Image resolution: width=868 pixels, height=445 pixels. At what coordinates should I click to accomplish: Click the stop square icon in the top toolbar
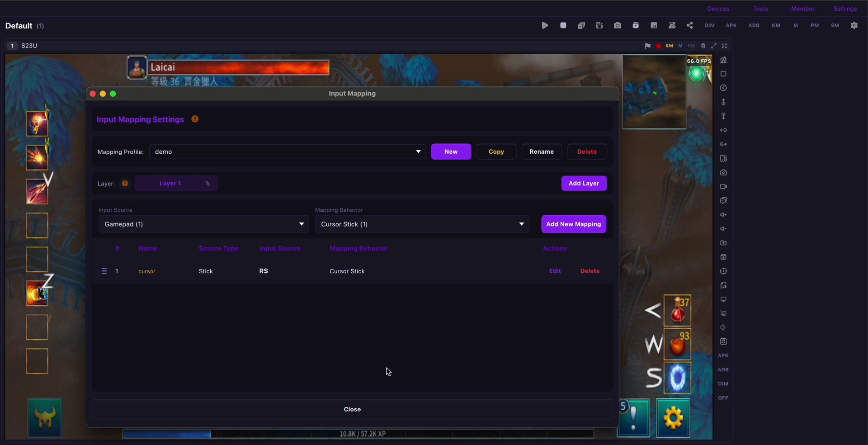563,26
